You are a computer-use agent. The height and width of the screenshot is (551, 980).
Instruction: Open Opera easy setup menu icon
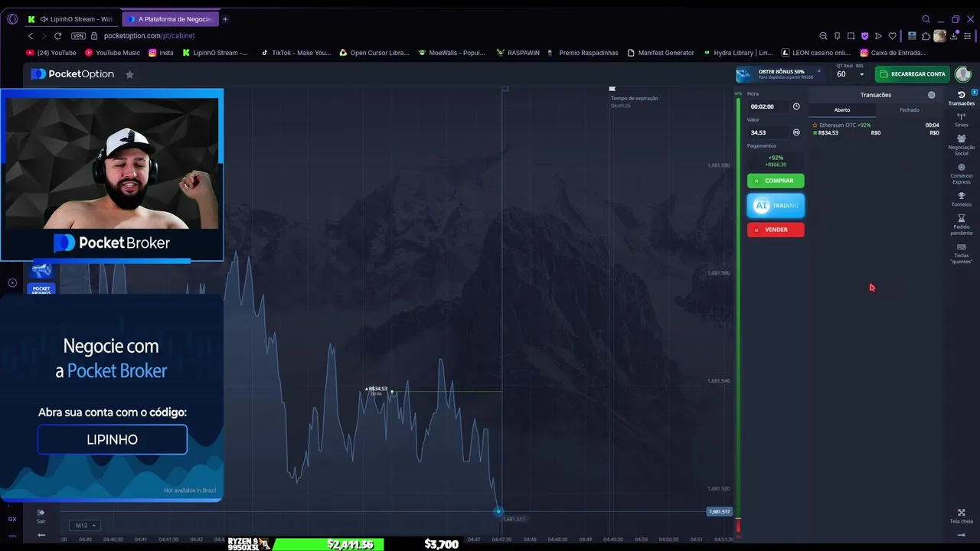[x=968, y=36]
